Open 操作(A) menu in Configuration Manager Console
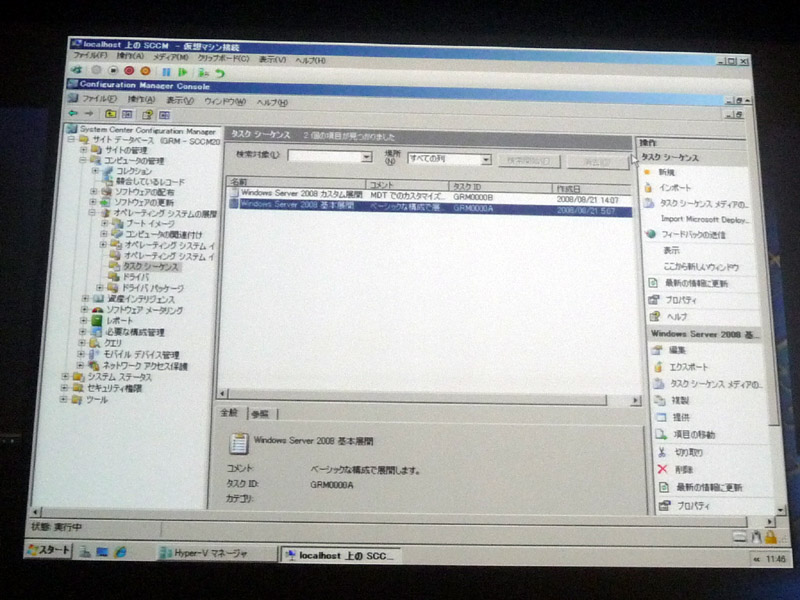The image size is (800, 600). (x=141, y=99)
